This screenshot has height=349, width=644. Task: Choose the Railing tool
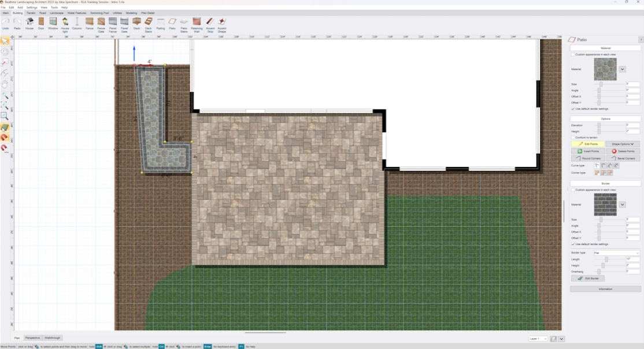[x=161, y=24]
